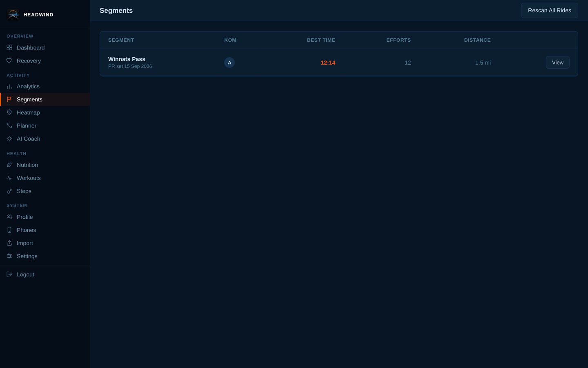Click the Logout exit icon
This screenshot has width=588, height=368.
(x=9, y=275)
